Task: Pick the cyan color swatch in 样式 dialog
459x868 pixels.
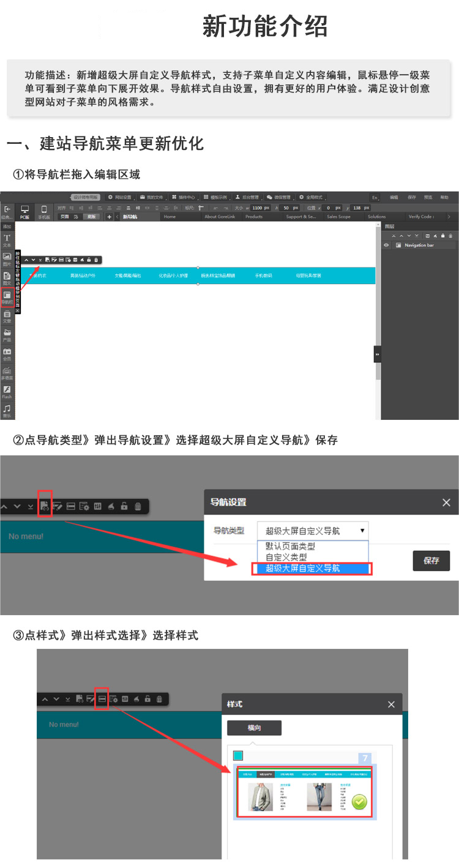Action: [238, 756]
